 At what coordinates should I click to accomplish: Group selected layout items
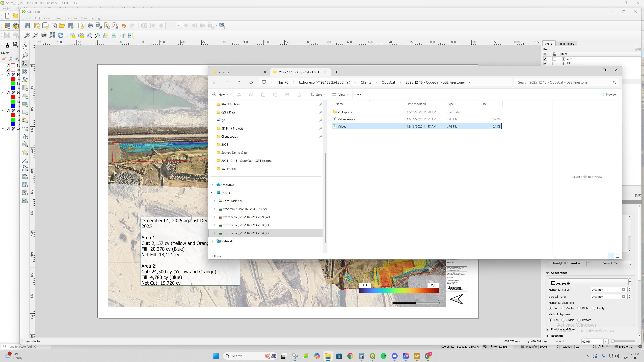tap(89, 36)
